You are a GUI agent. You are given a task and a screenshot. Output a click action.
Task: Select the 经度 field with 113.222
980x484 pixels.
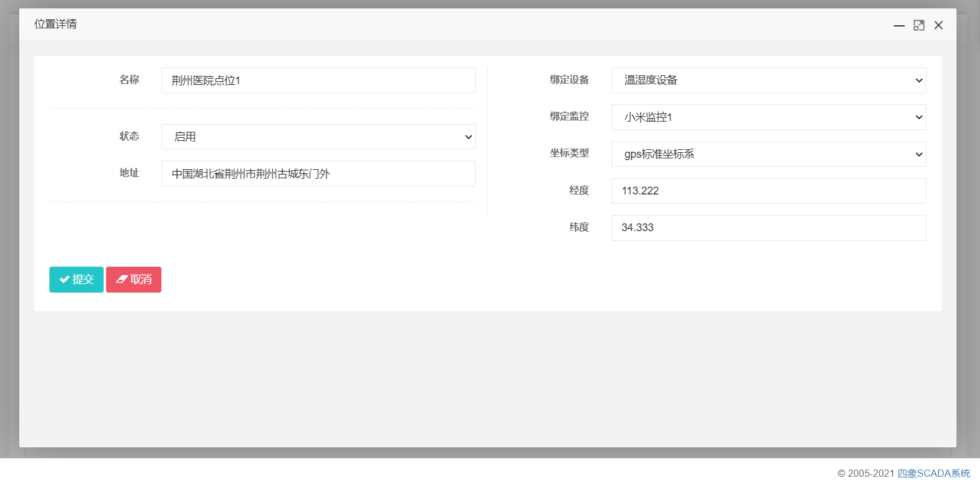[768, 191]
